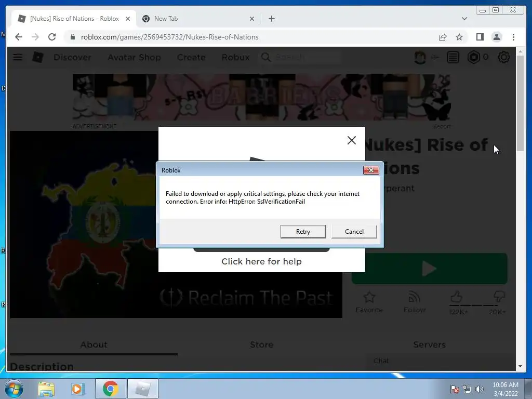The image size is (532, 399).
Task: Open Chrome's three-dot menu
Action: [513, 37]
